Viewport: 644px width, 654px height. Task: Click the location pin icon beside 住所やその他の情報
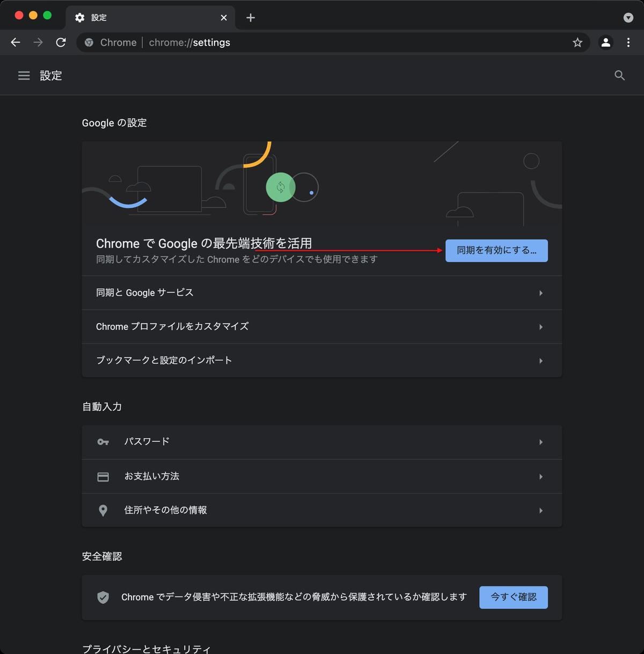point(103,511)
